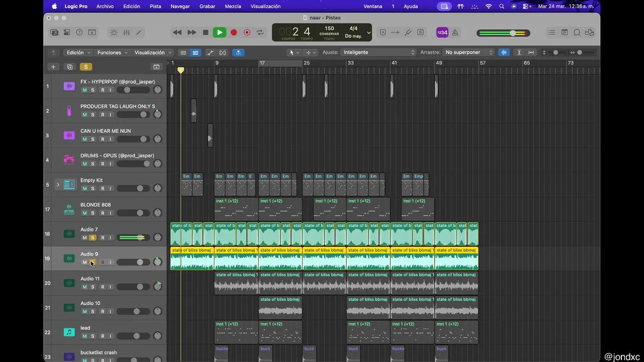Viewport: 644px width, 362px height.
Task: Mute the FX - HYPERPOP track
Action: (85, 90)
